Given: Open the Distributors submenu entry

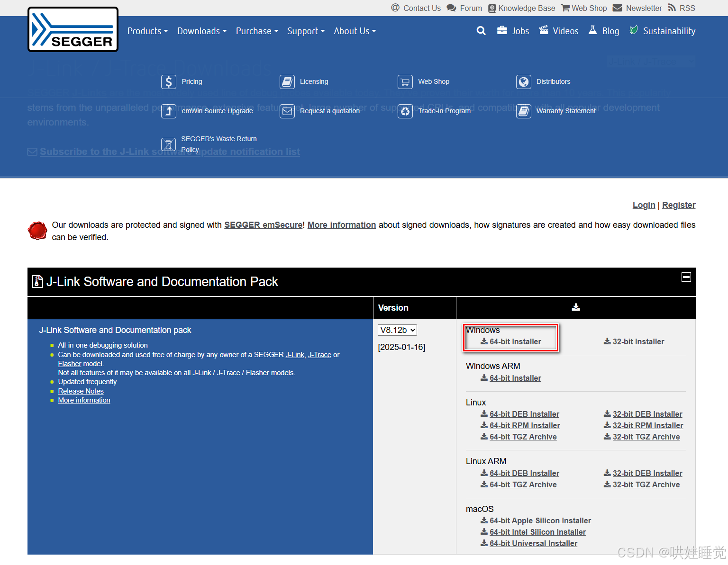Looking at the screenshot, I should (553, 81).
